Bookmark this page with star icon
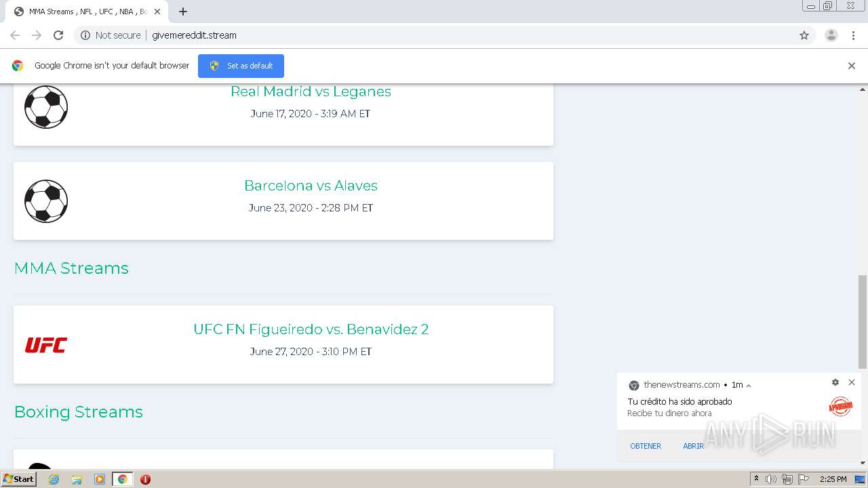The width and height of the screenshot is (868, 488). [x=804, y=35]
